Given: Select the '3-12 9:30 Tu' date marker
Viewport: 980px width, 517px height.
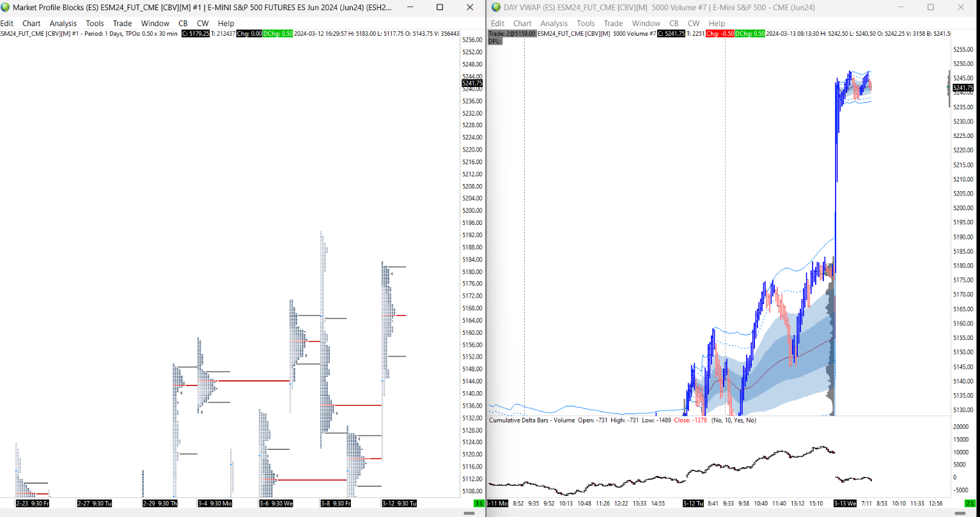Looking at the screenshot, I should coord(399,504).
